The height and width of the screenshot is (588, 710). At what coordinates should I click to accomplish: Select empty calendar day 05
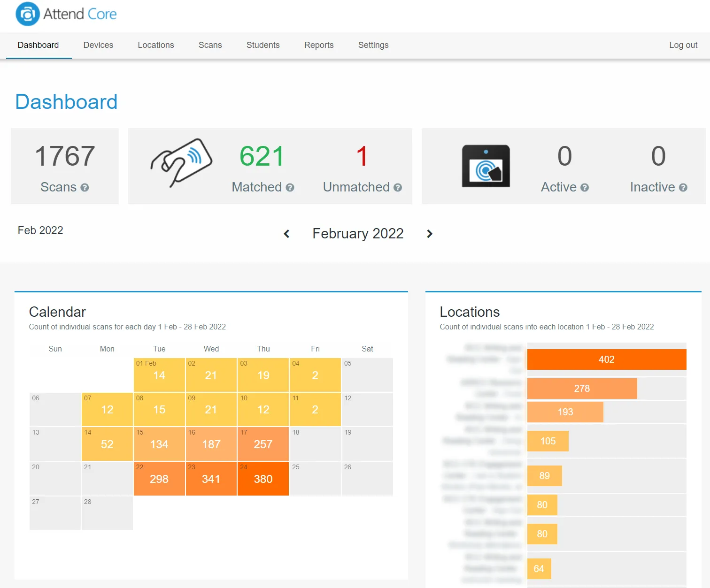click(367, 375)
